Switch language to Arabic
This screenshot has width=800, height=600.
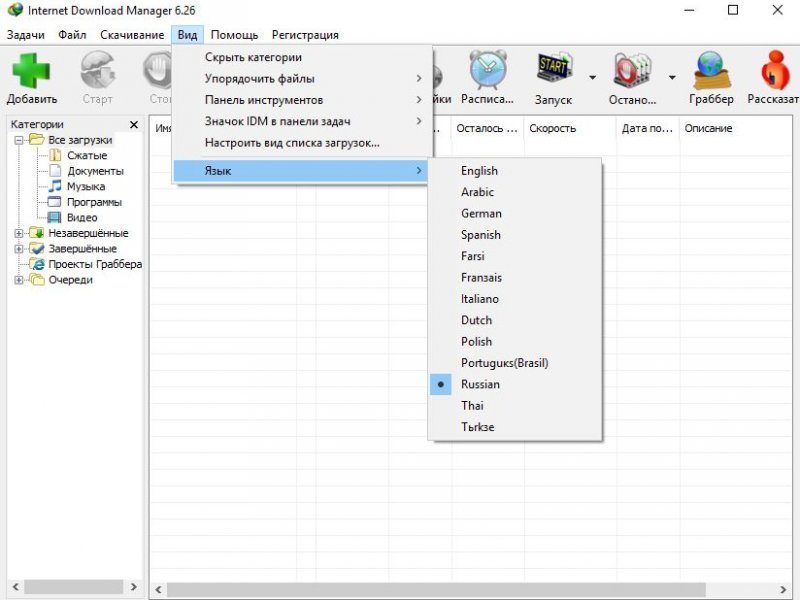pyautogui.click(x=515, y=192)
